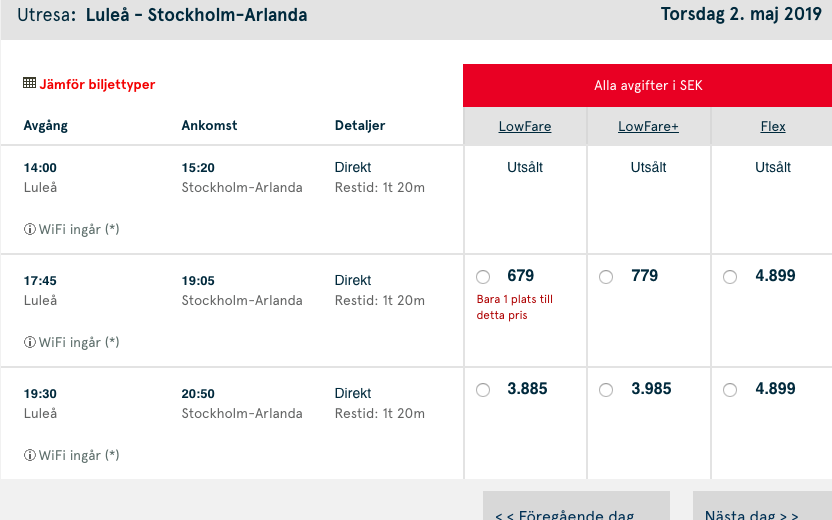This screenshot has width=832, height=520.
Task: Pick 4.899 Flex for the 19:30 flight
Action: (x=730, y=390)
